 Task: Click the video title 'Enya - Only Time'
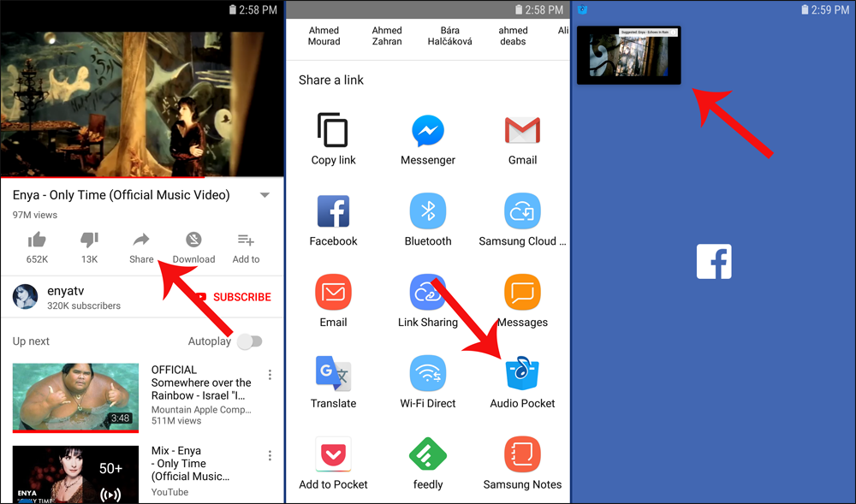click(x=122, y=195)
